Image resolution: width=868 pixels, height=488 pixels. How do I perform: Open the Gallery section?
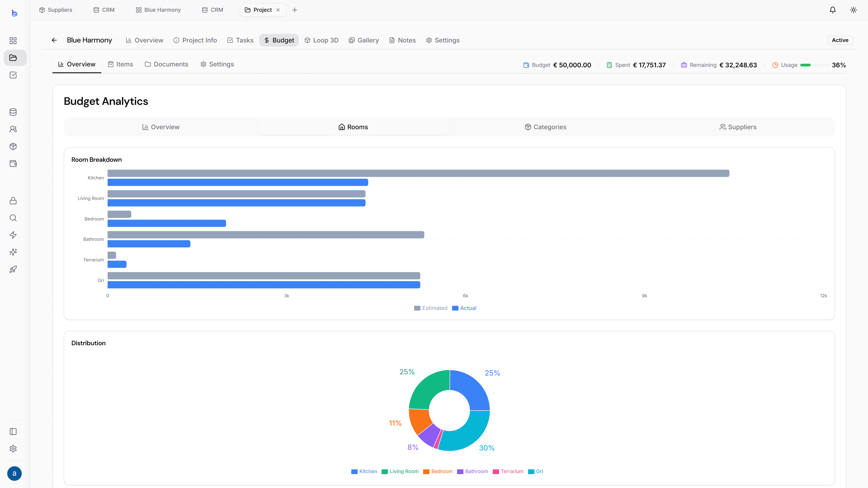click(x=363, y=40)
